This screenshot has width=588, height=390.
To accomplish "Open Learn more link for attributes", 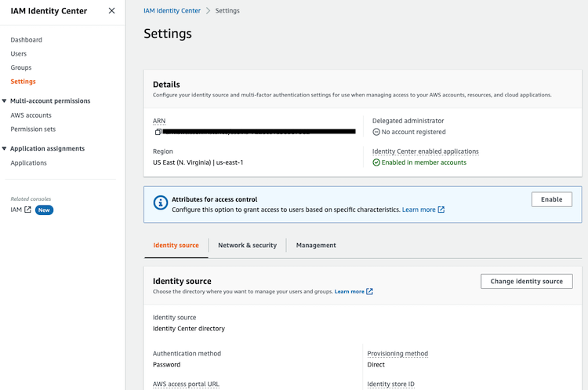I will [419, 210].
